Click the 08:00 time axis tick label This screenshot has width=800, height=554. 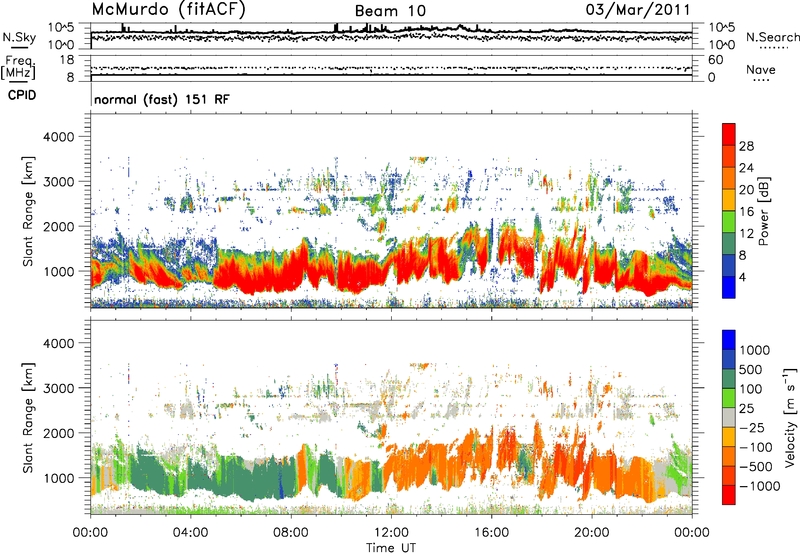[x=291, y=533]
